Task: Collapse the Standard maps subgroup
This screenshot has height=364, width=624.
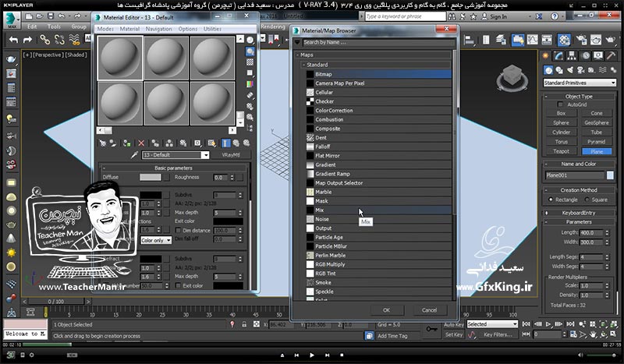Action: coord(303,65)
